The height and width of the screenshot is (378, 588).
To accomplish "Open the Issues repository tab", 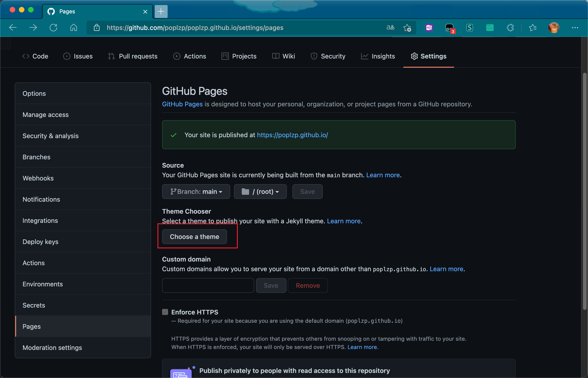I will (78, 56).
